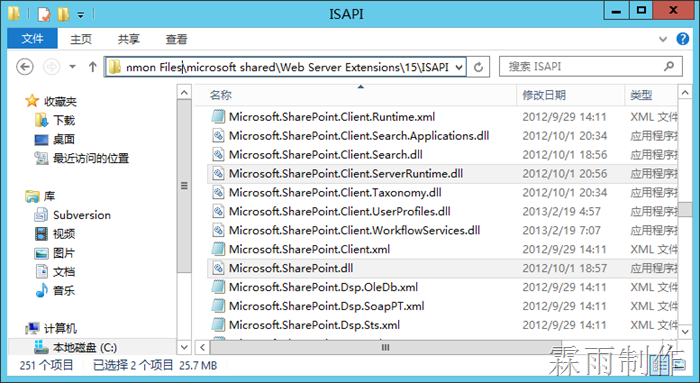
Task: Select 计算机 in navigation pane
Action: pyautogui.click(x=60, y=329)
